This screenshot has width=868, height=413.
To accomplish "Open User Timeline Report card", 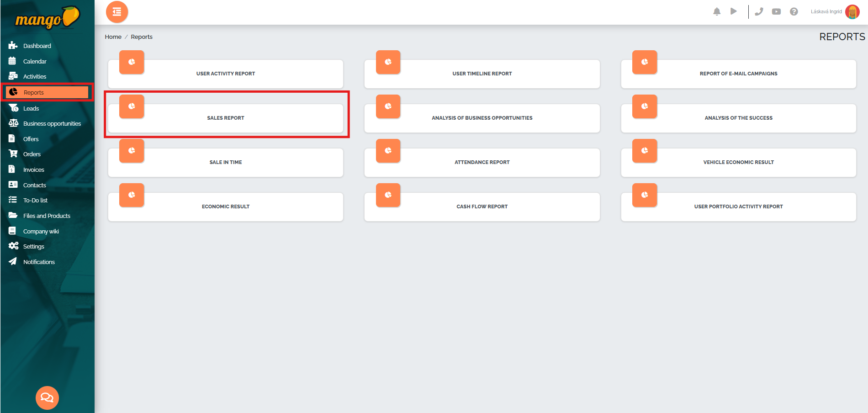I will coord(482,74).
